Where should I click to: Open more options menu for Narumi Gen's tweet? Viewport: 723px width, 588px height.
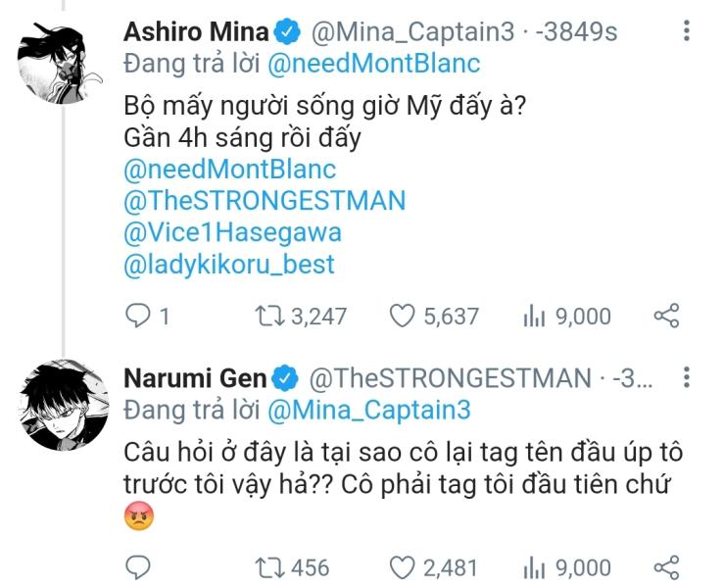pos(687,377)
